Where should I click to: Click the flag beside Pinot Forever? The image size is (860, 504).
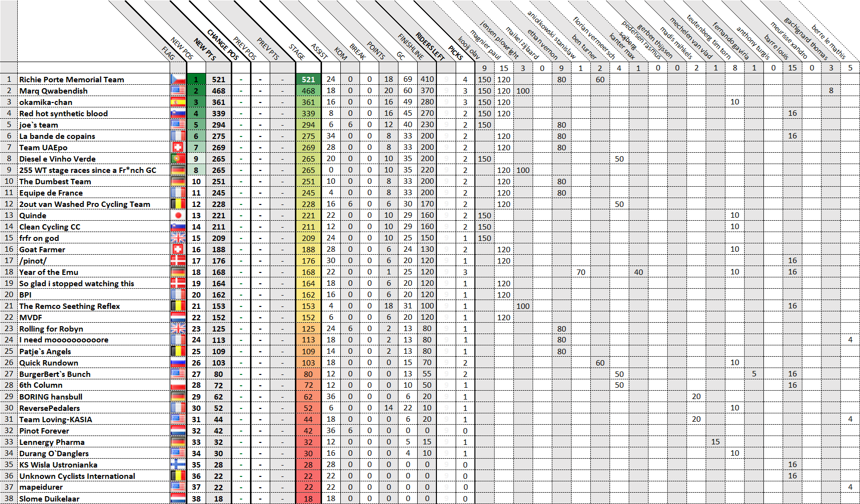pos(178,431)
